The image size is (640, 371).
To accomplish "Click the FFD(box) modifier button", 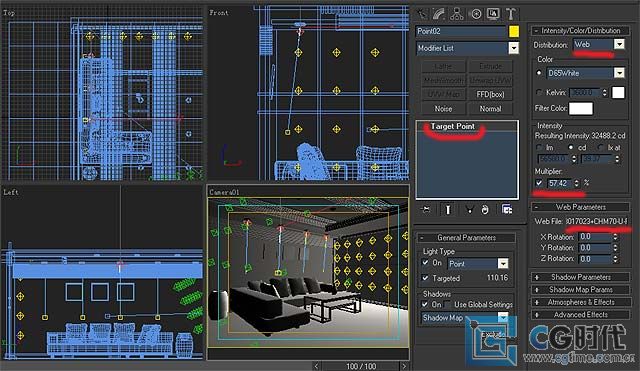I will click(x=490, y=94).
